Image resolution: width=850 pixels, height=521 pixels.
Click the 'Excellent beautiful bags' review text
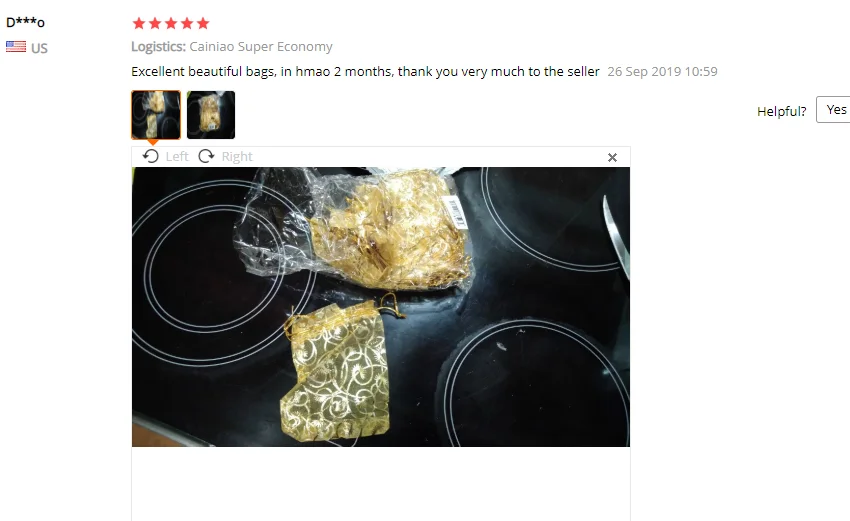click(365, 72)
